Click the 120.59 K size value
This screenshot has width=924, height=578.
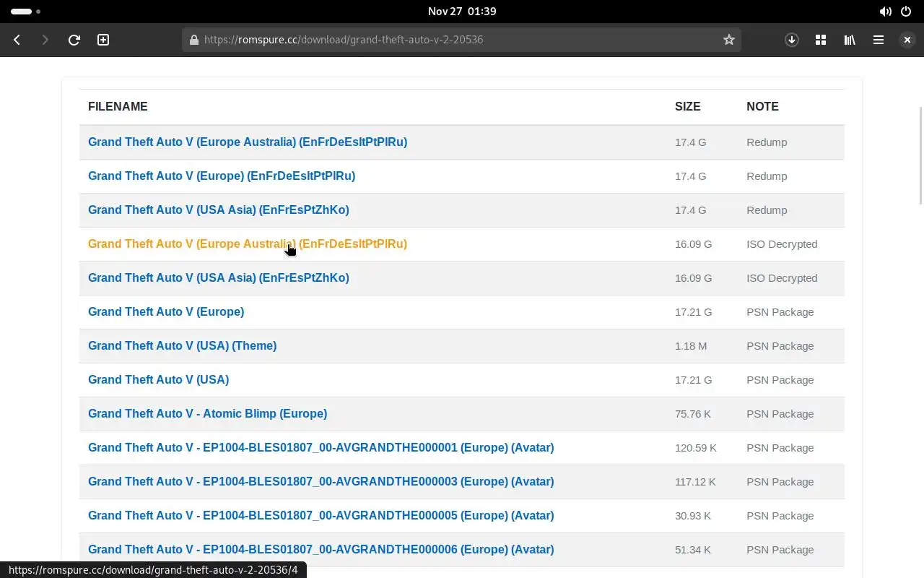pos(696,448)
